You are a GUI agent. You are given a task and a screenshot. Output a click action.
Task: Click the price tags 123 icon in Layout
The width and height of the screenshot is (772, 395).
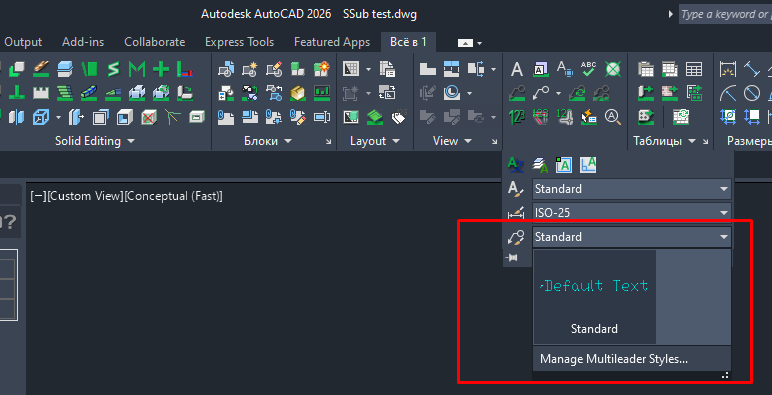coord(399,117)
